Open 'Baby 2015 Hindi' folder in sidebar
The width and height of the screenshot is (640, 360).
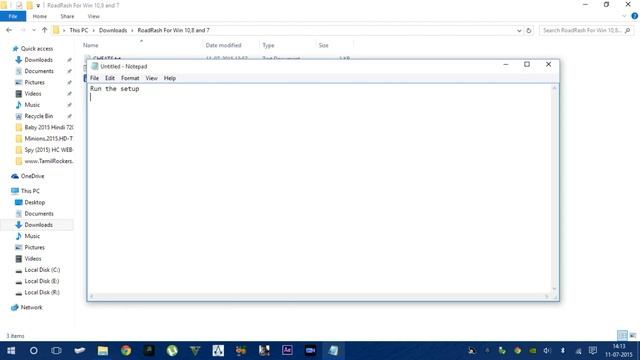tap(44, 127)
